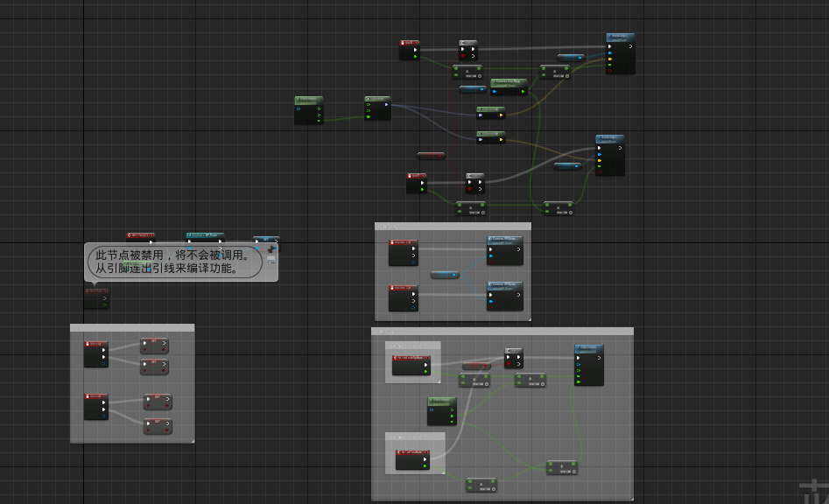Select the topmost blue function node at upper right
Viewport: 829px width, 504px height.
click(x=621, y=39)
